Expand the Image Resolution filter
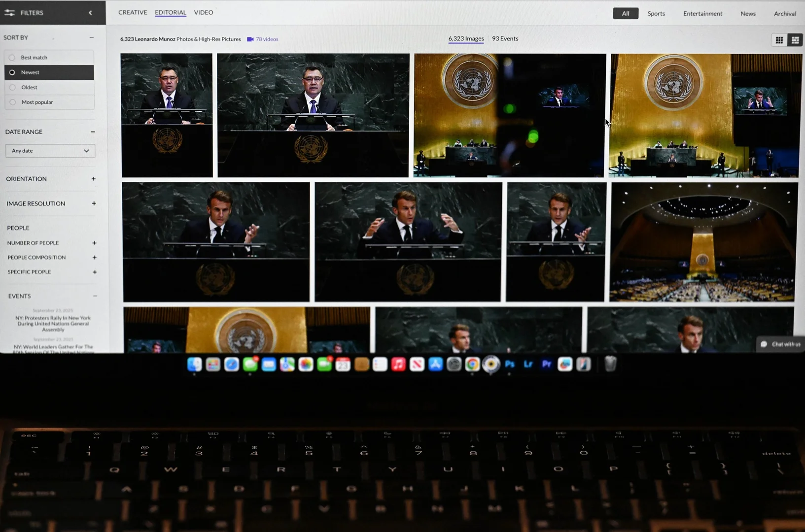 94,203
